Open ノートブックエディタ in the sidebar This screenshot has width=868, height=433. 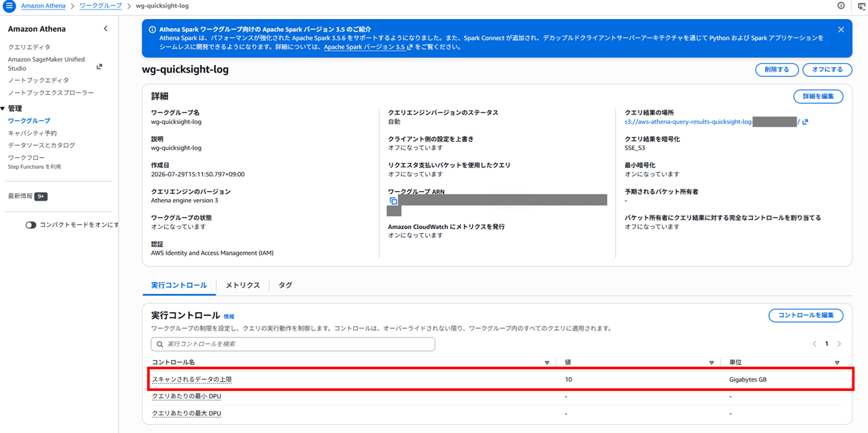39,81
